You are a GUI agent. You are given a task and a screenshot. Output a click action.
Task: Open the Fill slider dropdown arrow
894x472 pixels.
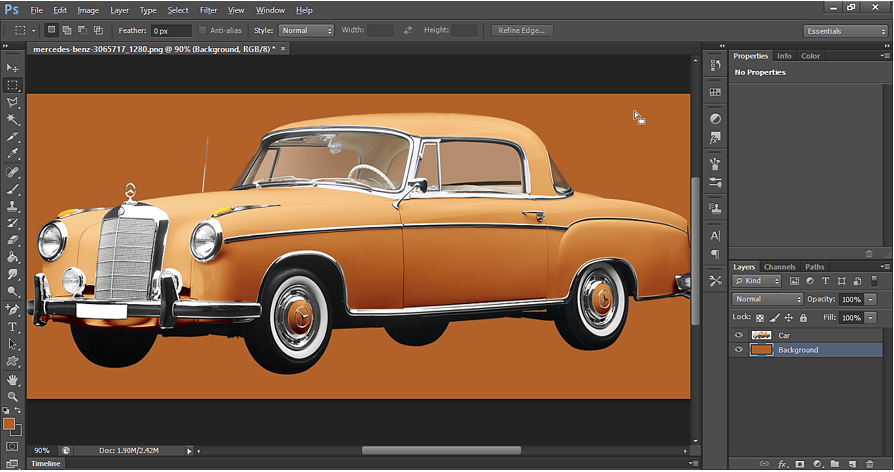coord(871,318)
